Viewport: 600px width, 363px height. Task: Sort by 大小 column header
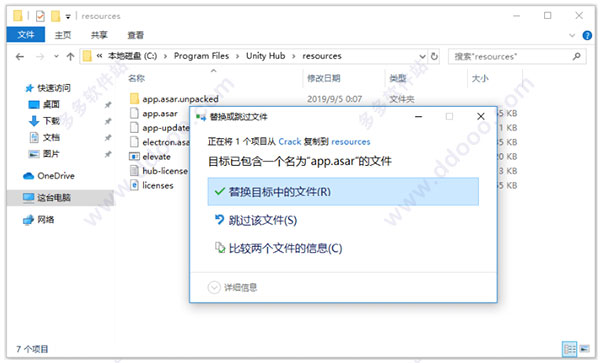pyautogui.click(x=480, y=78)
